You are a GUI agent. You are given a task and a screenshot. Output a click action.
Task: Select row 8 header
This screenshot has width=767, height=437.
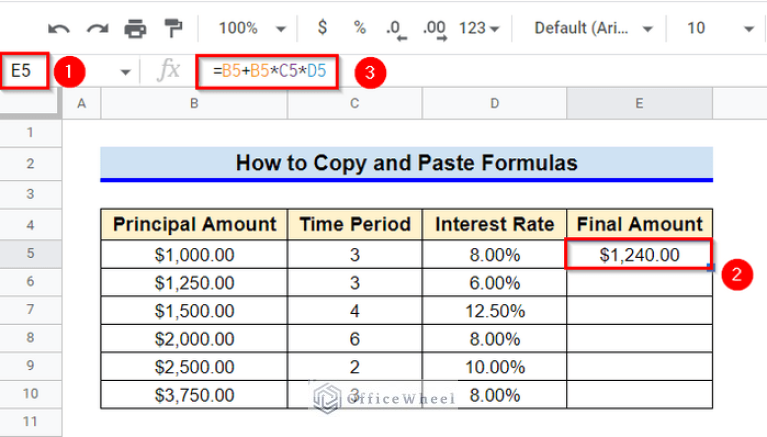(30, 338)
